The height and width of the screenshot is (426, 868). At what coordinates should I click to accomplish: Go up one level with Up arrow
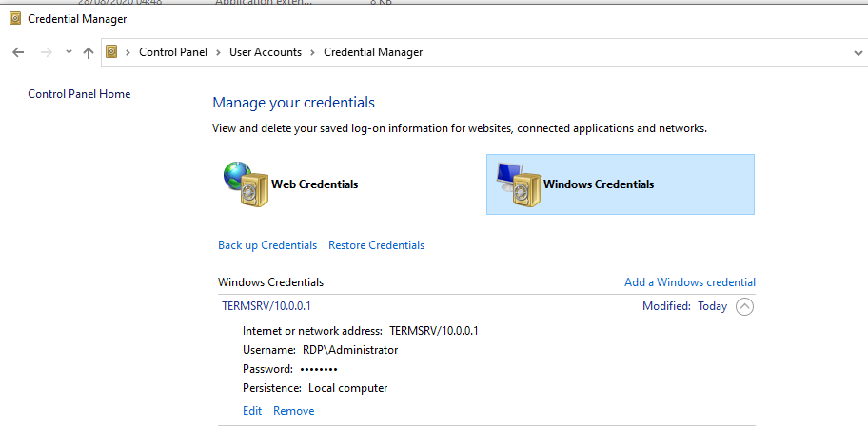point(89,52)
